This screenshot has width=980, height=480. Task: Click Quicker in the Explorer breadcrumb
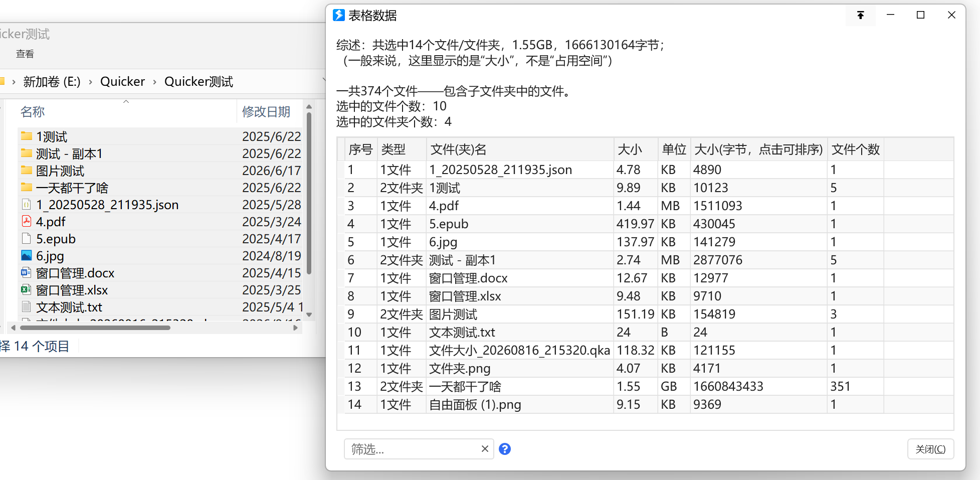[122, 82]
